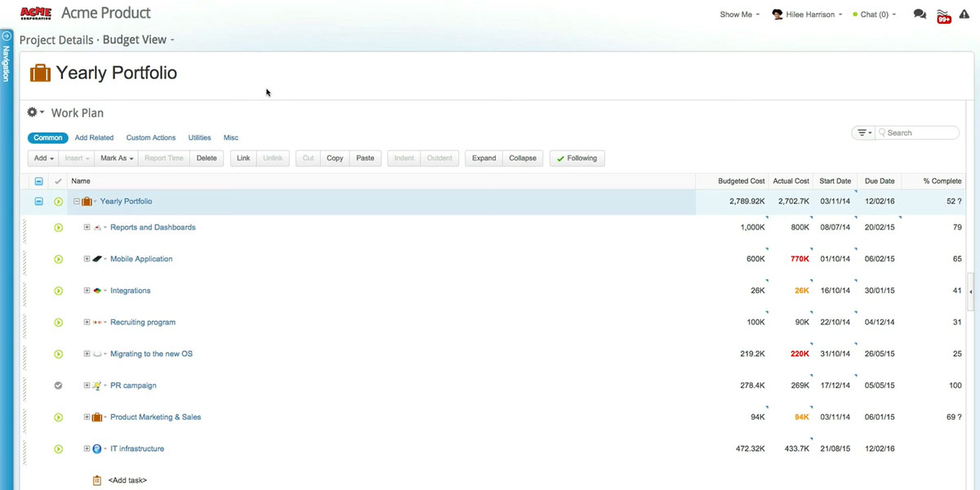Click the warning triangle alert icon

(x=964, y=14)
